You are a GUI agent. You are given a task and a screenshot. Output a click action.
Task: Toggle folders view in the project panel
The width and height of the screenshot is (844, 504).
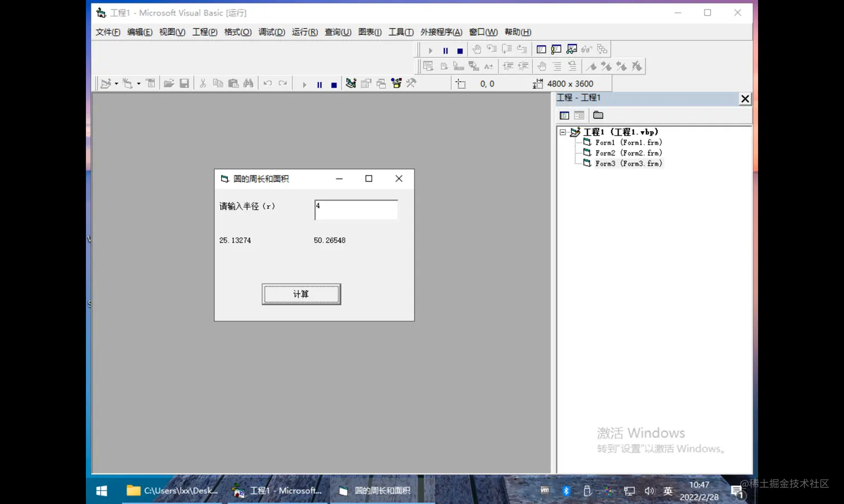point(598,115)
